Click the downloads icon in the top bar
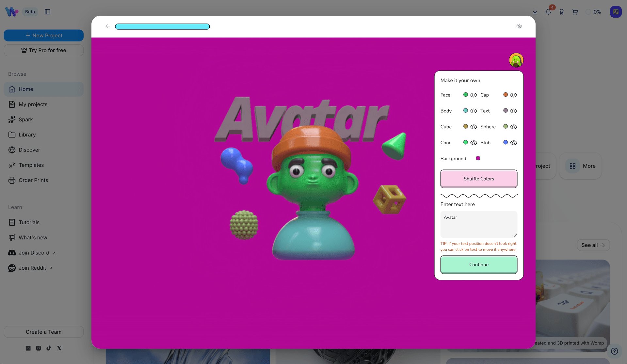This screenshot has height=364, width=627. 535,11
